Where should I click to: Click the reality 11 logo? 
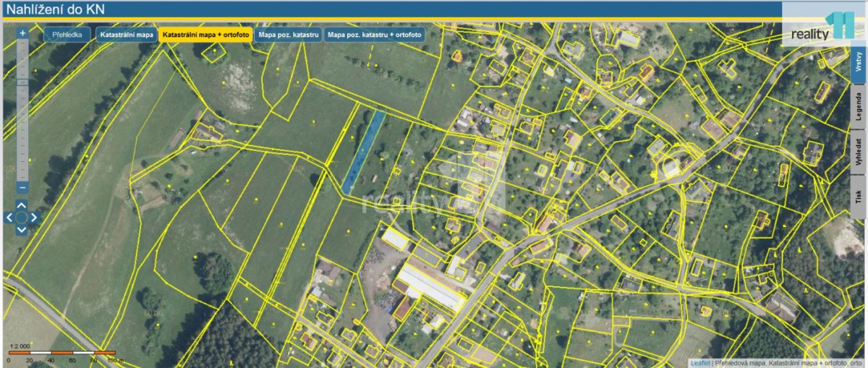823,27
